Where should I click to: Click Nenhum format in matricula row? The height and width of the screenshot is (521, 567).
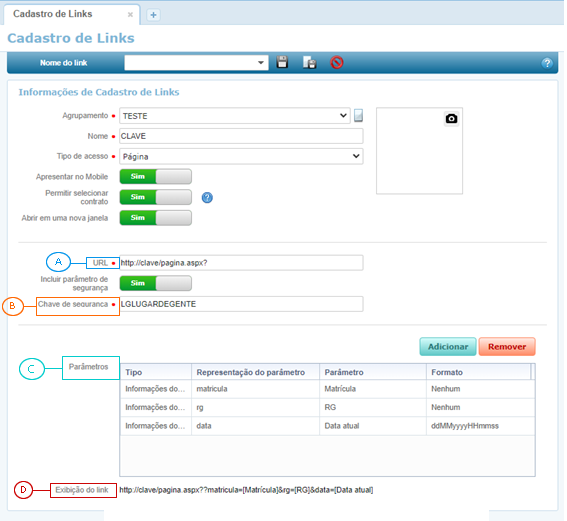tap(481, 389)
